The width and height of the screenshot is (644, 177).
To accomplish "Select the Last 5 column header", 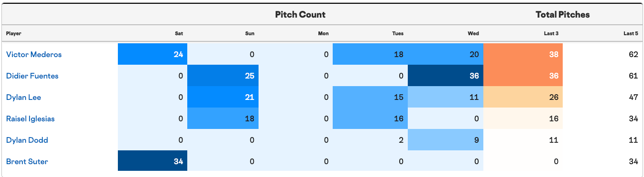I will tap(631, 33).
